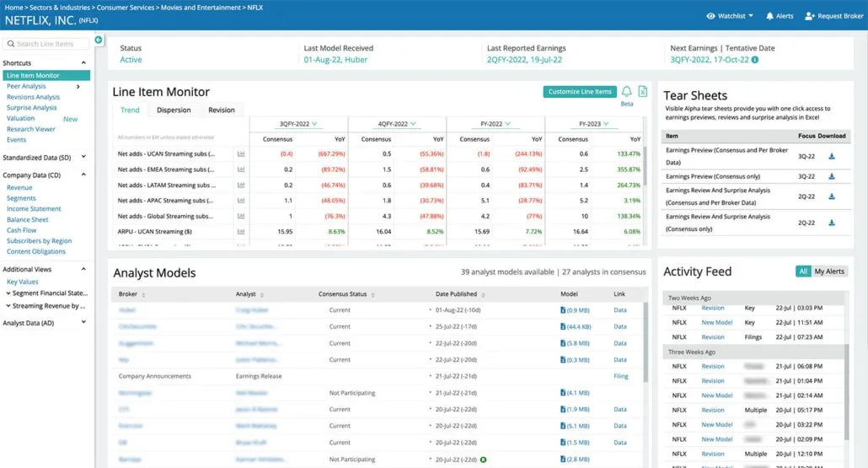This screenshot has height=468, width=868.
Task: Sort Analyst Models by Analyst column
Action: click(262, 294)
